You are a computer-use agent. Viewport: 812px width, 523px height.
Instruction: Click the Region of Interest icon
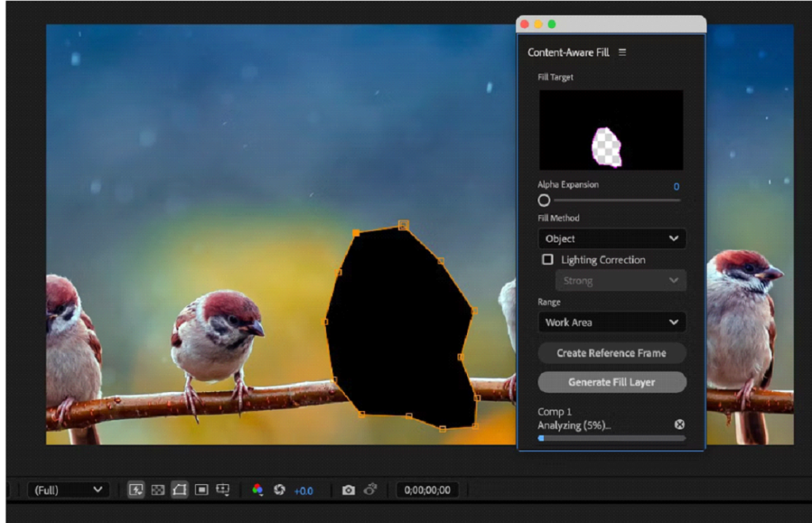[201, 490]
